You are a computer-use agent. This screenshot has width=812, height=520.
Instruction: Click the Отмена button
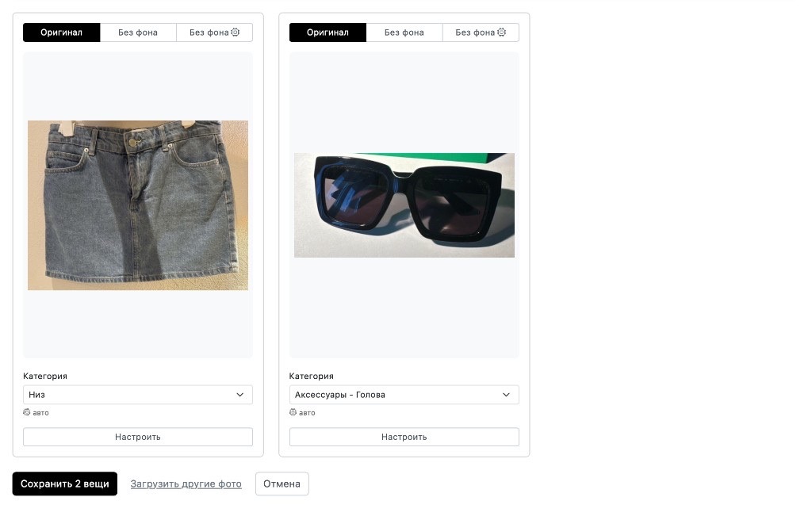coord(282,484)
